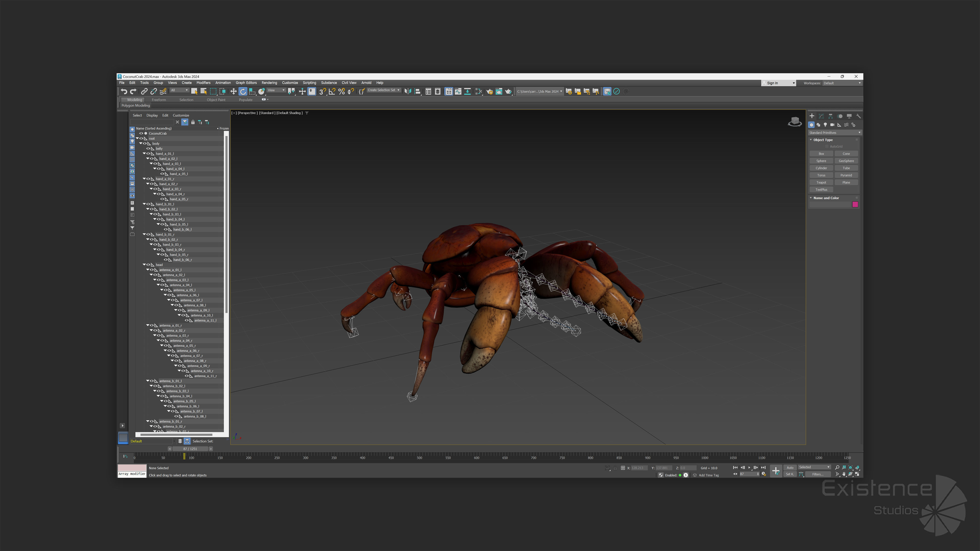Choose the Select Object tool
This screenshot has height=551, width=980.
[194, 91]
